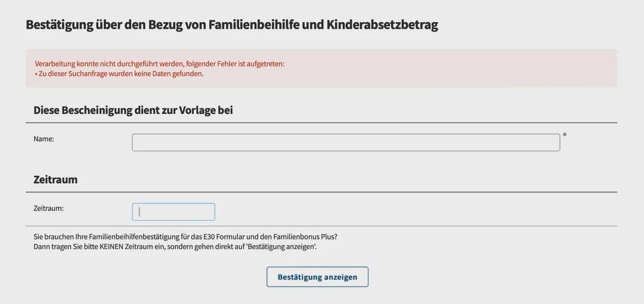Screen dimensions: 644x304
Task: Click the hint line about 'KEINEN Zeitraum'
Action: tap(175, 247)
